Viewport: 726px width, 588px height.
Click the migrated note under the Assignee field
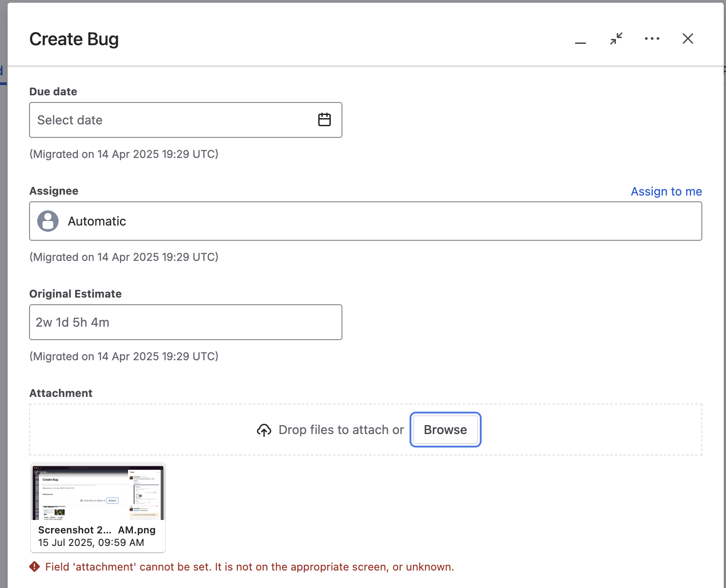[x=124, y=257]
